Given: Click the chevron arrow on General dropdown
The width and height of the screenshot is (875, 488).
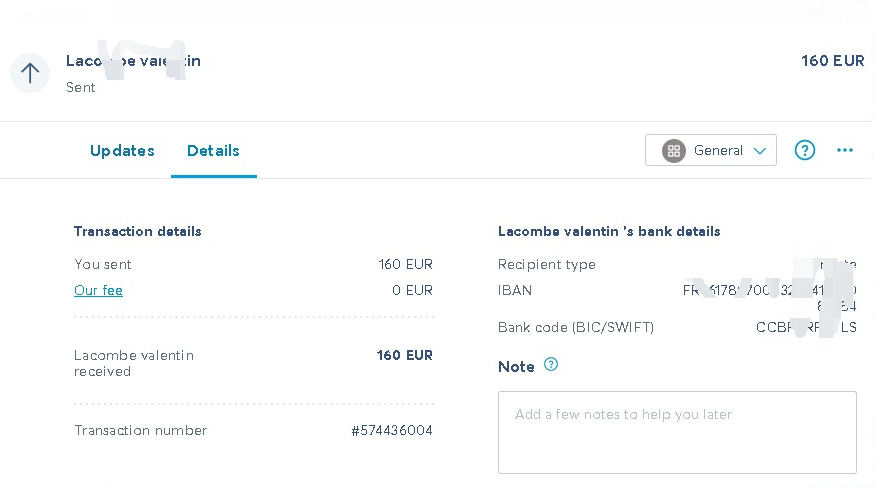Looking at the screenshot, I should coord(759,151).
